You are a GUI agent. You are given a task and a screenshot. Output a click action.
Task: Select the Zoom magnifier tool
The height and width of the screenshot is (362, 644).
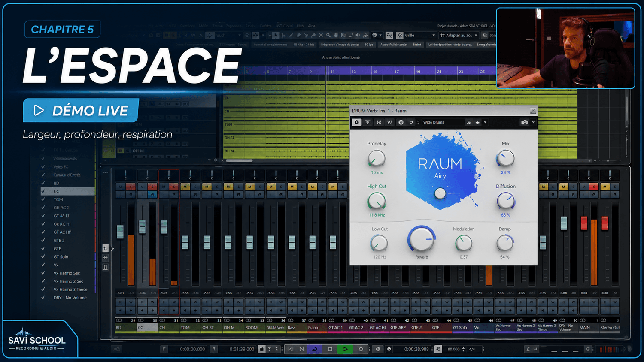click(328, 35)
